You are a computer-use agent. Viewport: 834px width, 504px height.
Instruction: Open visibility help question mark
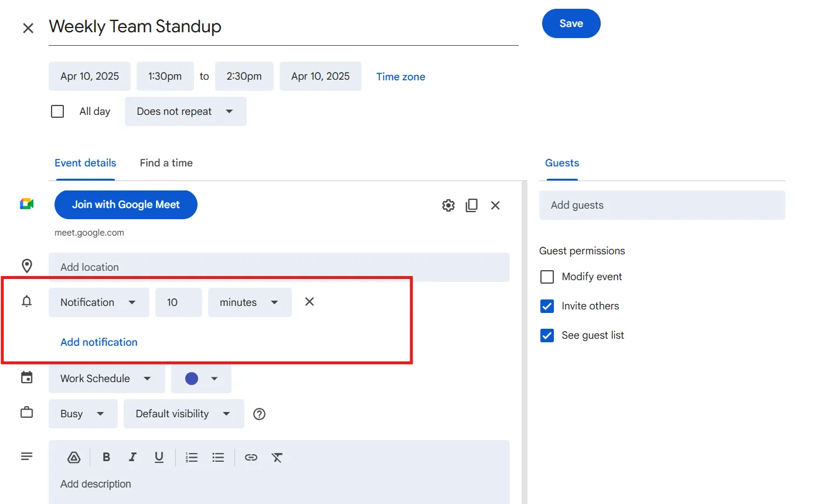[259, 414]
